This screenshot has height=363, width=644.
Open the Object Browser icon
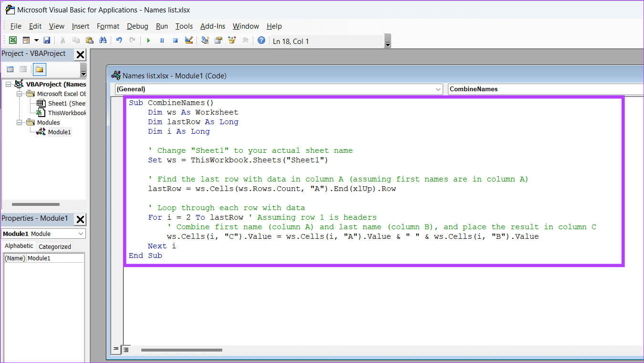(x=232, y=41)
